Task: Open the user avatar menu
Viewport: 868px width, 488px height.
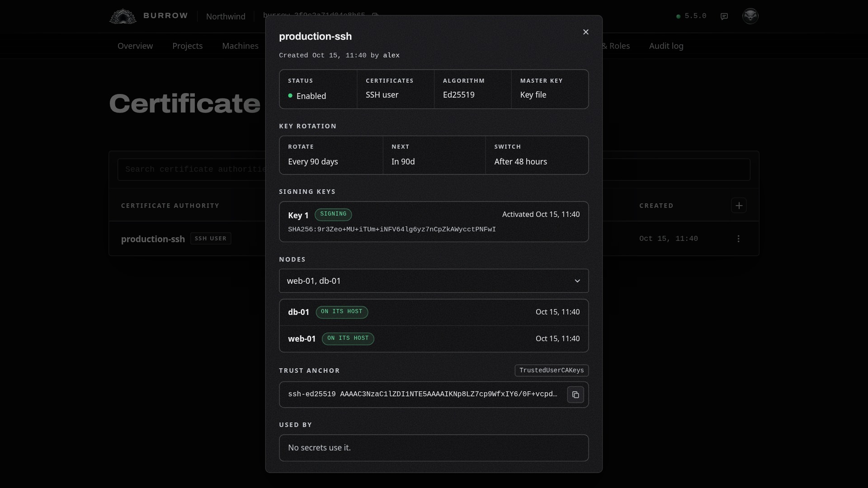Action: (x=750, y=16)
